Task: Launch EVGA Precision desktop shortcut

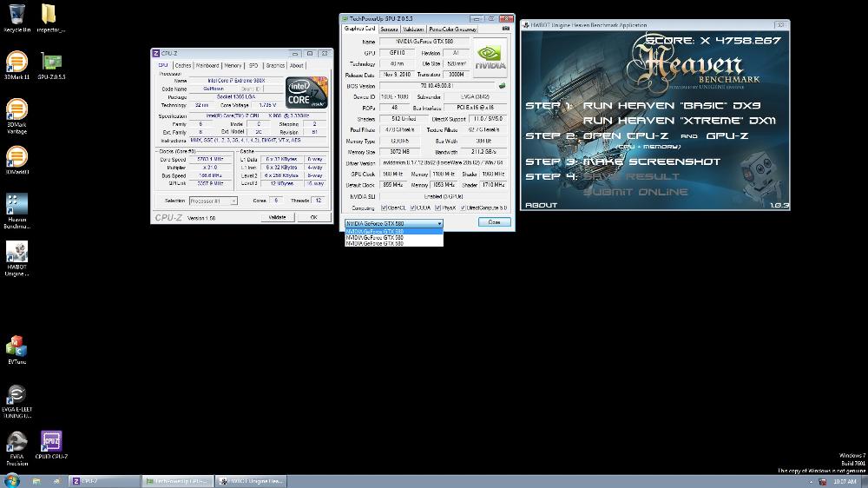Action: (x=16, y=449)
